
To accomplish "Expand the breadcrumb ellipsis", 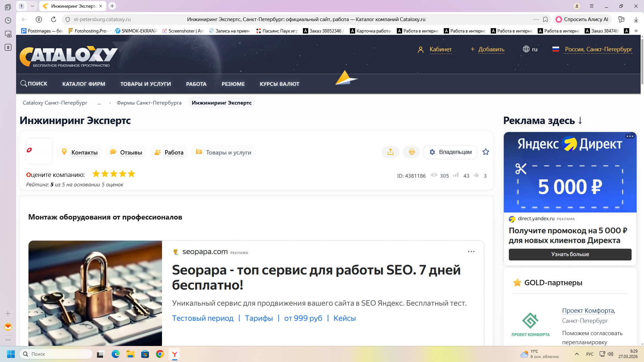I will [x=99, y=103].
